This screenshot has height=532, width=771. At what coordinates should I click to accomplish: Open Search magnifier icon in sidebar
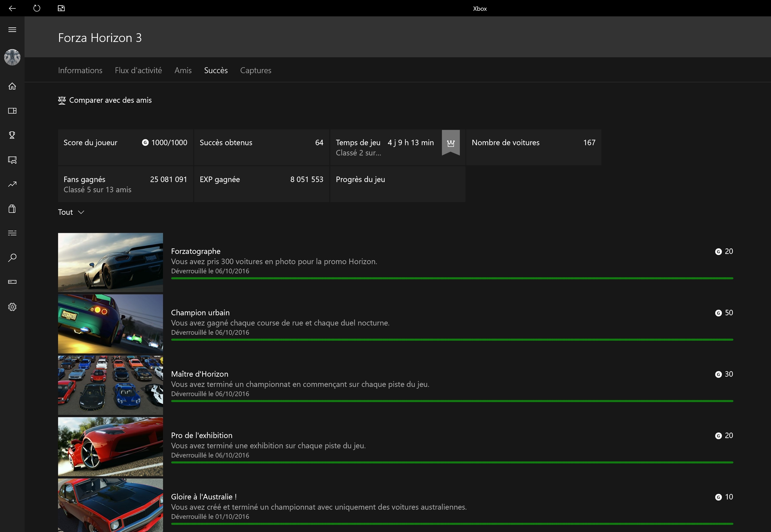[12, 258]
